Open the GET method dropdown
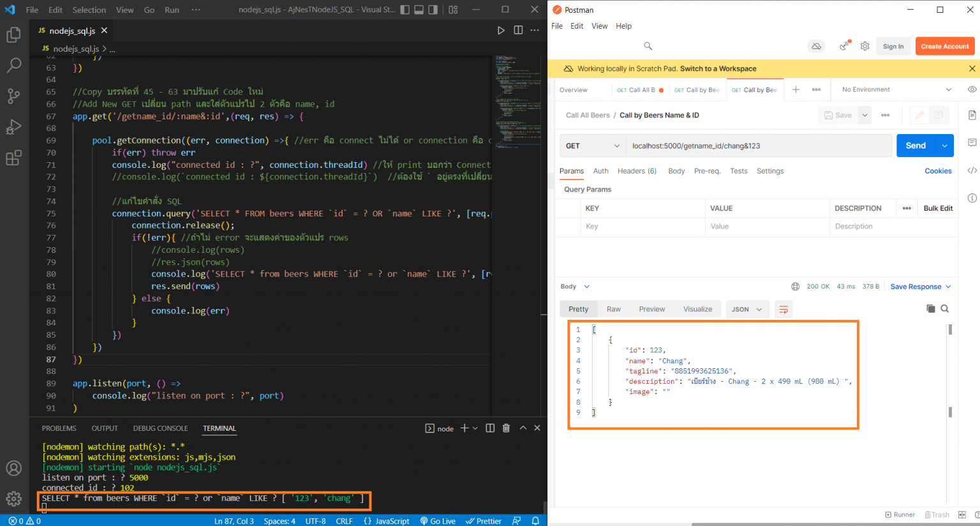The image size is (980, 526). [x=591, y=145]
